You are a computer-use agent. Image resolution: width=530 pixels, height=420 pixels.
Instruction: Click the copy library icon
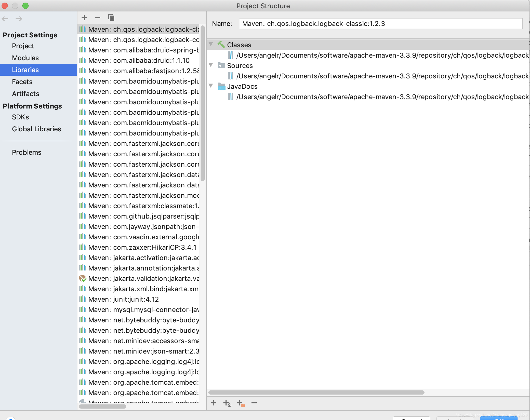(111, 18)
